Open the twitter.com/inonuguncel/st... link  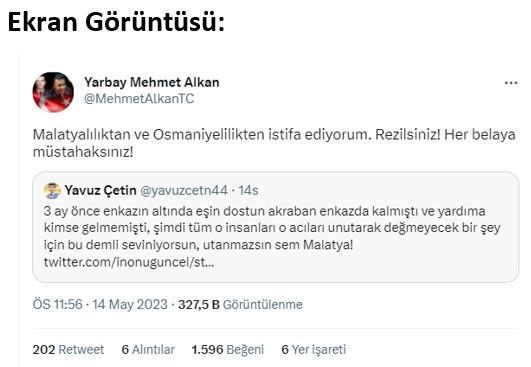[129, 262]
